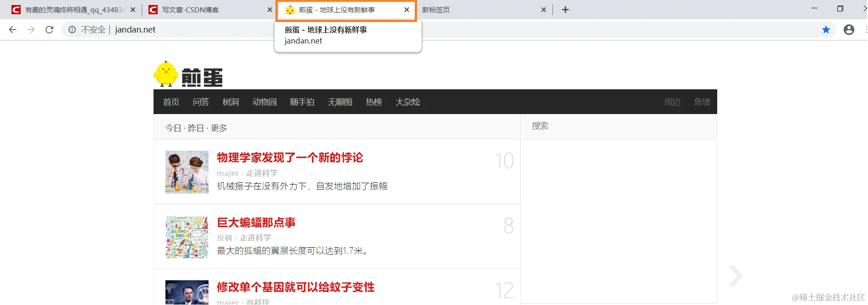This screenshot has width=868, height=305.
Task: Click the 走进科学 tag under bat article
Action: pyautogui.click(x=255, y=238)
